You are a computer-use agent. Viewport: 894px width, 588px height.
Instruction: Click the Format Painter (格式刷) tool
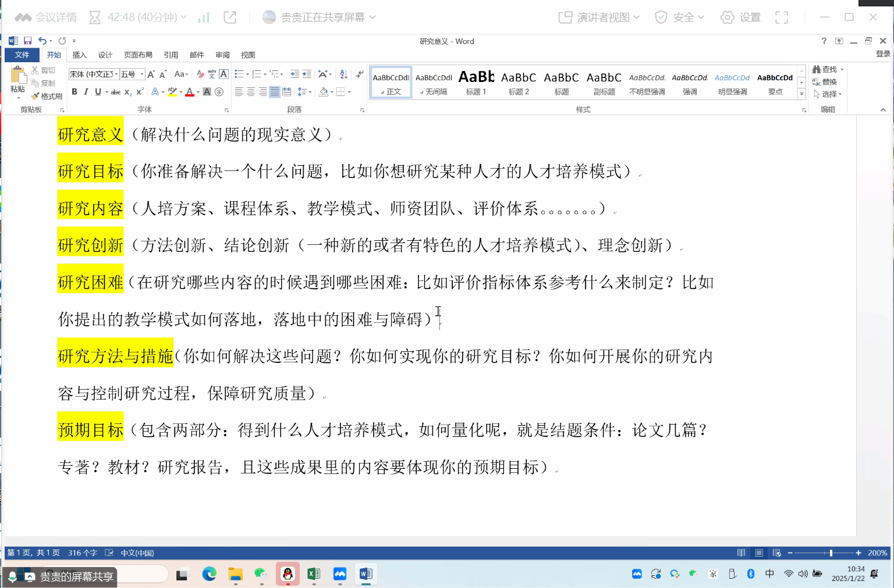47,96
